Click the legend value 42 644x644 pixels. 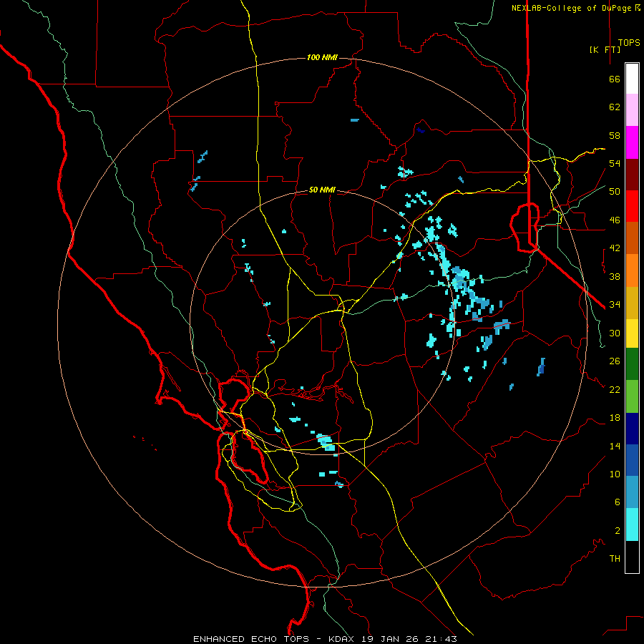615,248
